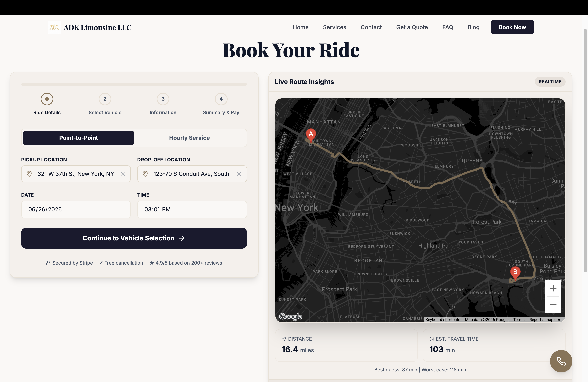Screen dimensions: 588x382
Task: Click the arrow icon on Continue button
Action: tap(182, 238)
